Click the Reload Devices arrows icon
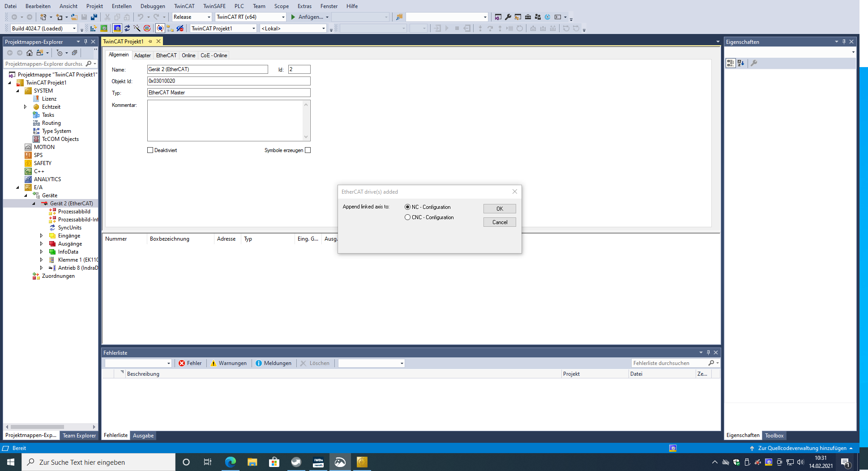868x471 pixels. coord(127,28)
